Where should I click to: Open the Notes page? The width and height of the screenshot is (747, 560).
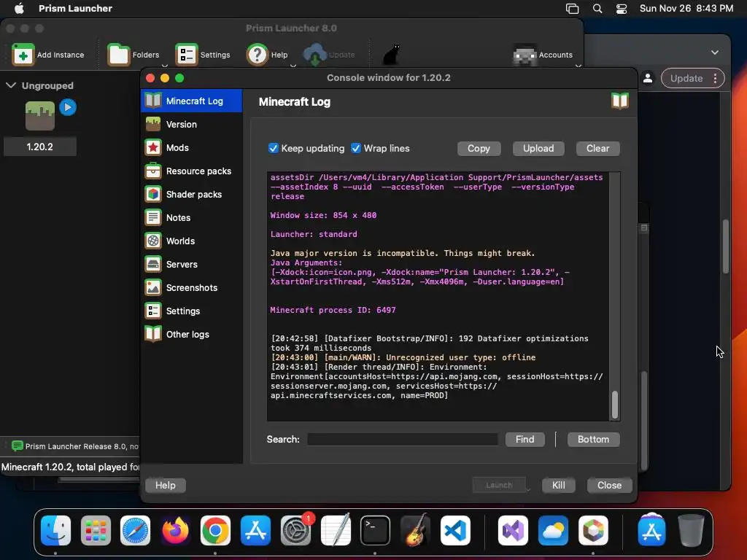tap(192, 217)
